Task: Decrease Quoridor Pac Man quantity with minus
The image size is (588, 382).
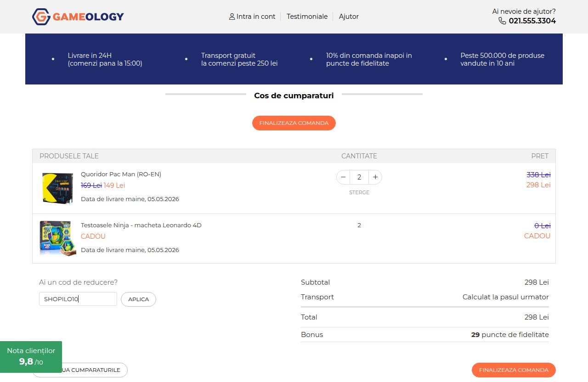Action: point(343,177)
